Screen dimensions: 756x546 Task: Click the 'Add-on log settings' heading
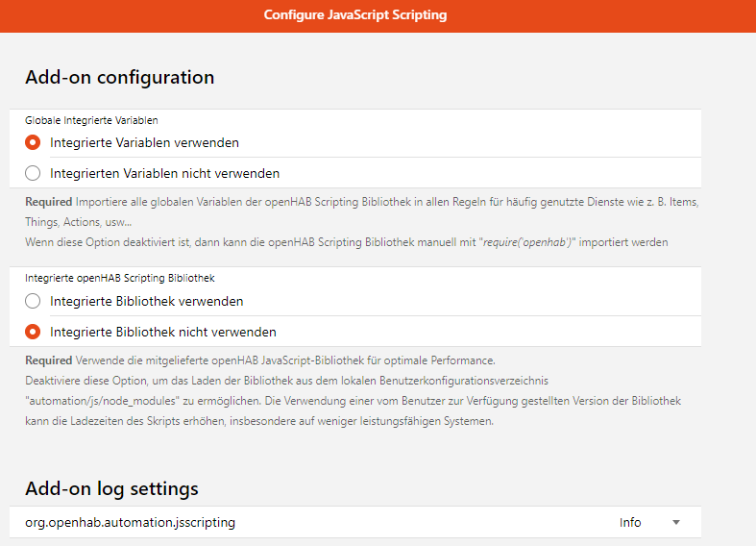click(x=111, y=488)
